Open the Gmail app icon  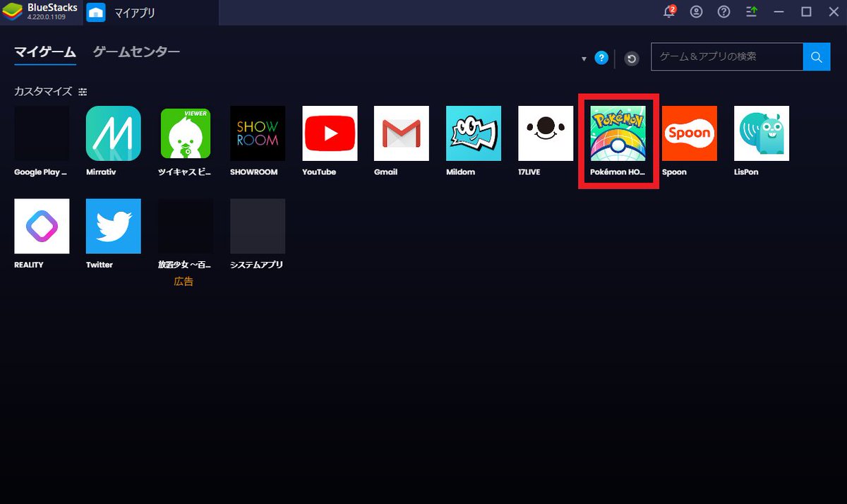402,133
